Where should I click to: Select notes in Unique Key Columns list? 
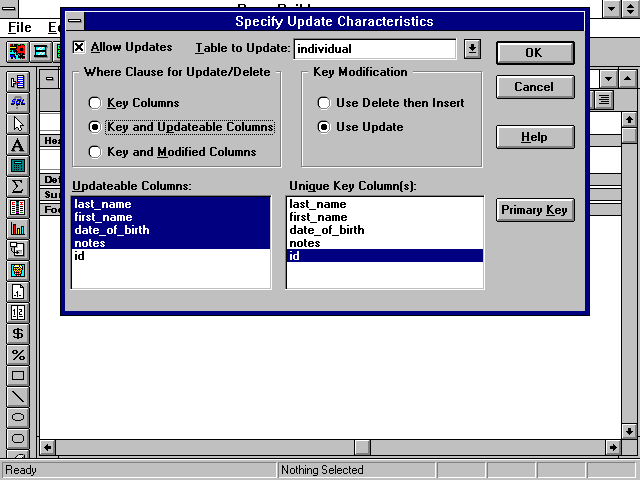tap(305, 243)
